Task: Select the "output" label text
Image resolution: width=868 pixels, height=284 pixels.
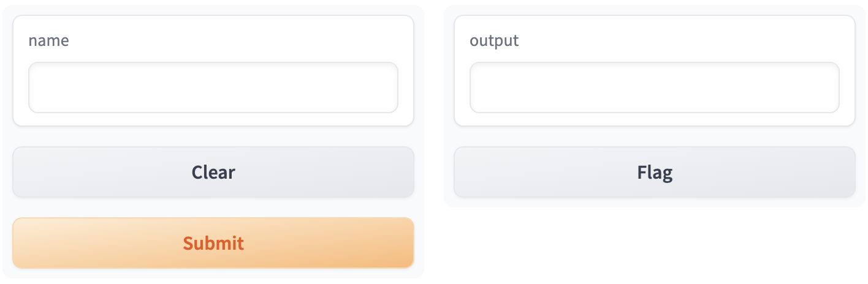Action: [x=493, y=41]
